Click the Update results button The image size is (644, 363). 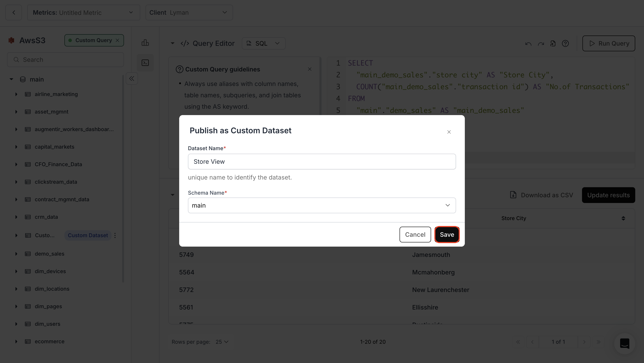(x=608, y=195)
